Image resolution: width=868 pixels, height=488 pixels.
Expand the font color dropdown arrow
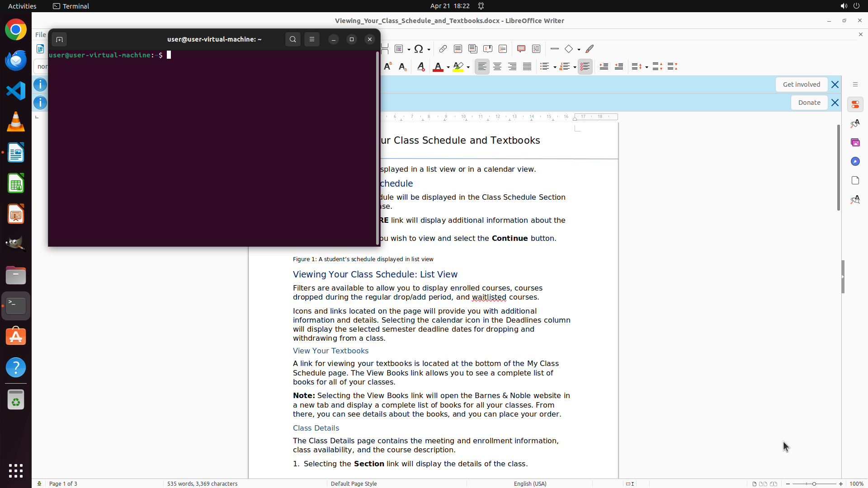point(448,67)
